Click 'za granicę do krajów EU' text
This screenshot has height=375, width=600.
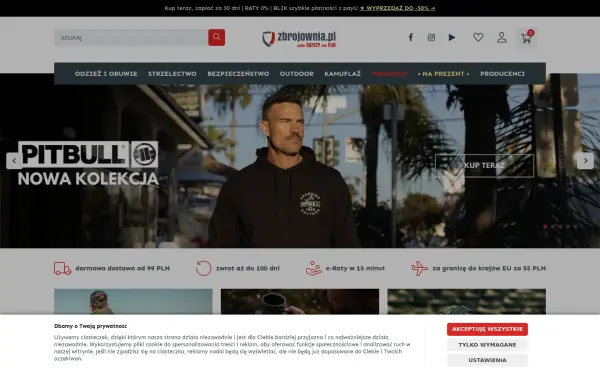(x=472, y=268)
